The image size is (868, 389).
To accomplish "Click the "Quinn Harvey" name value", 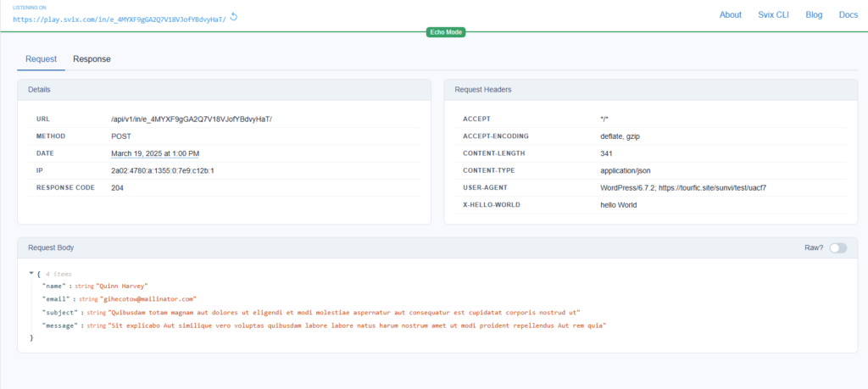I will (x=122, y=286).
